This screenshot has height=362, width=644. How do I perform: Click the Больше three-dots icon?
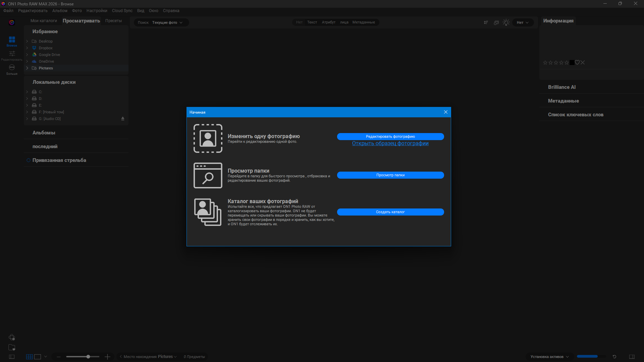12,67
